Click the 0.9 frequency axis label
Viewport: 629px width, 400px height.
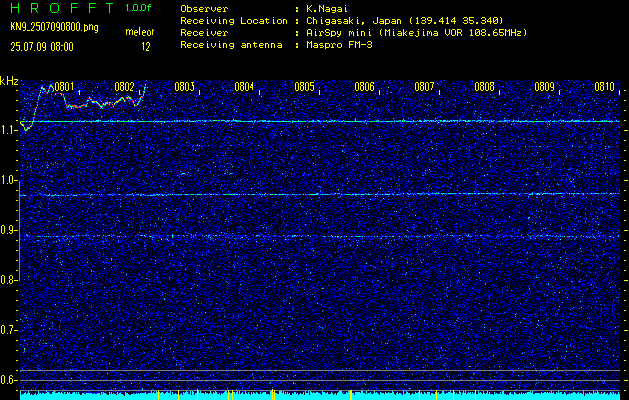coord(8,230)
